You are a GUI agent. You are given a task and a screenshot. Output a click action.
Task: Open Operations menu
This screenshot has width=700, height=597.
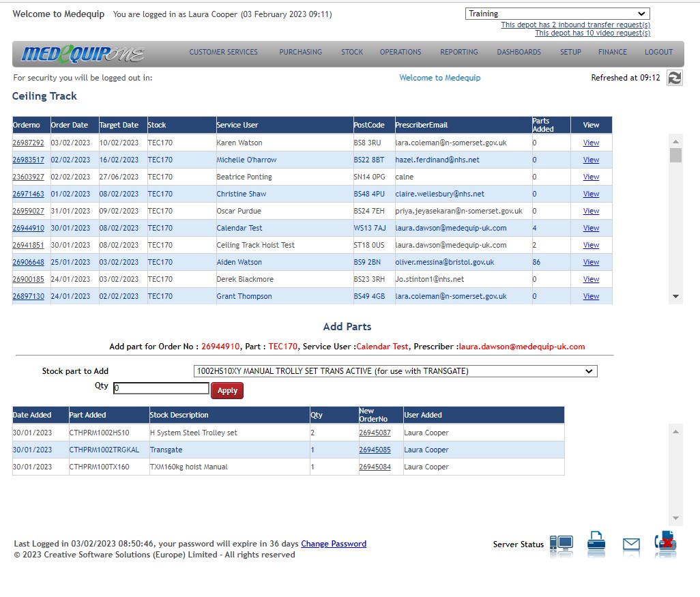tap(400, 52)
